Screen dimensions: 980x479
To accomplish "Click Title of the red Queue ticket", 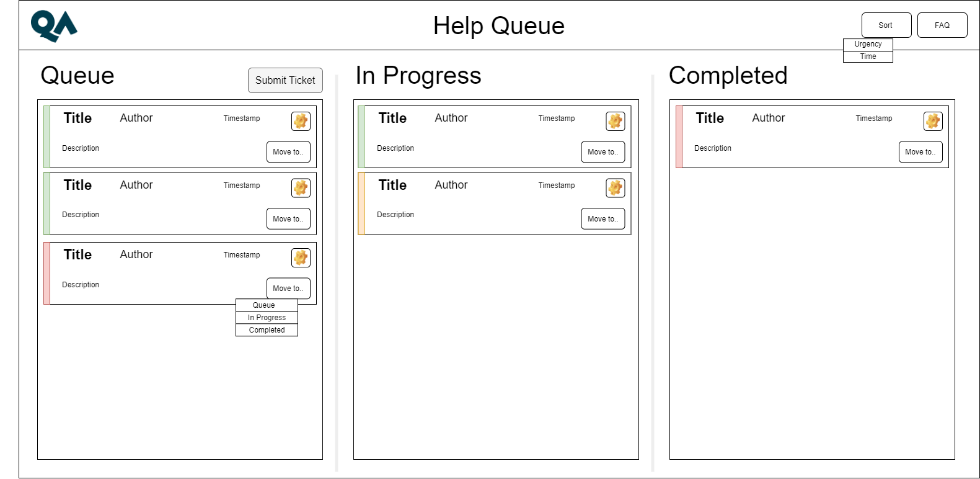I will (77, 254).
